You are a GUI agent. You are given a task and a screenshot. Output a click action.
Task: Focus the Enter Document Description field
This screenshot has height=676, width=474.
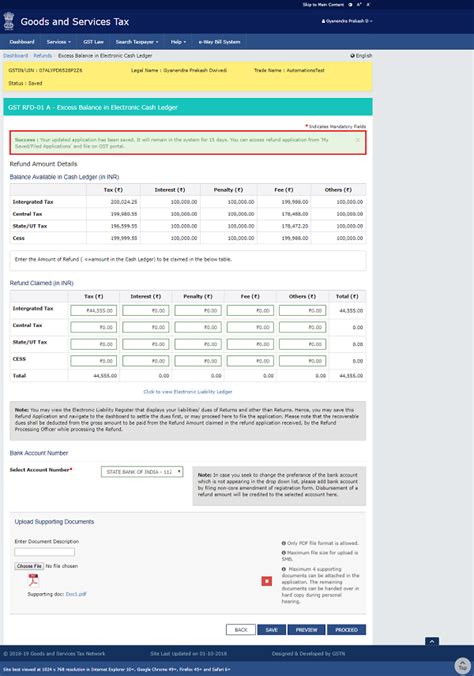click(44, 552)
